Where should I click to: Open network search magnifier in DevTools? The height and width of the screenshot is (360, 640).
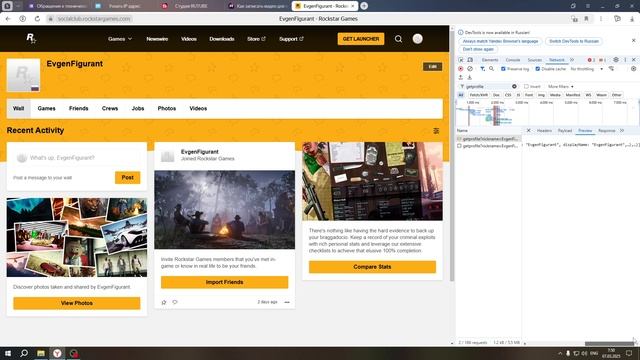[x=491, y=69]
